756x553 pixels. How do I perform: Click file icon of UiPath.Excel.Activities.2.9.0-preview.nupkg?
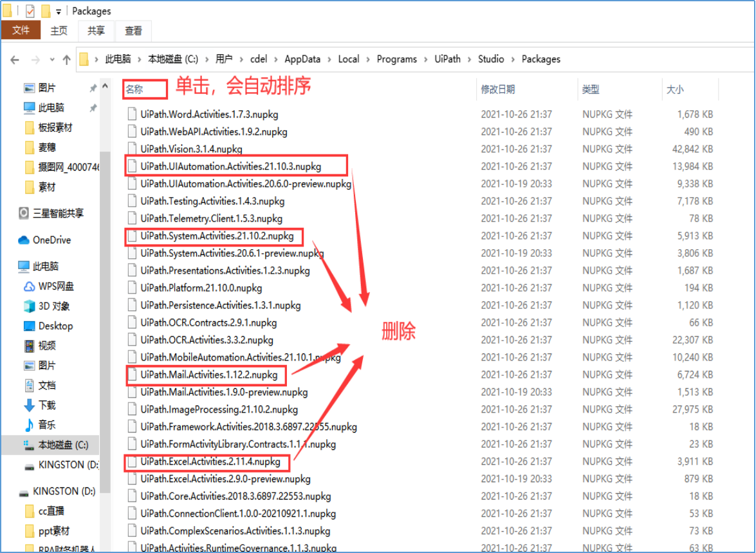tap(132, 479)
